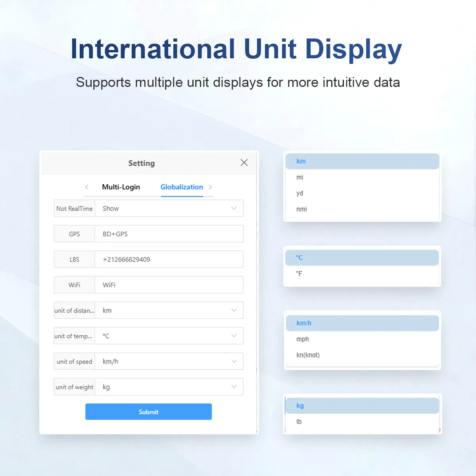
Task: Click the Setting dialog title
Action: coord(142,163)
